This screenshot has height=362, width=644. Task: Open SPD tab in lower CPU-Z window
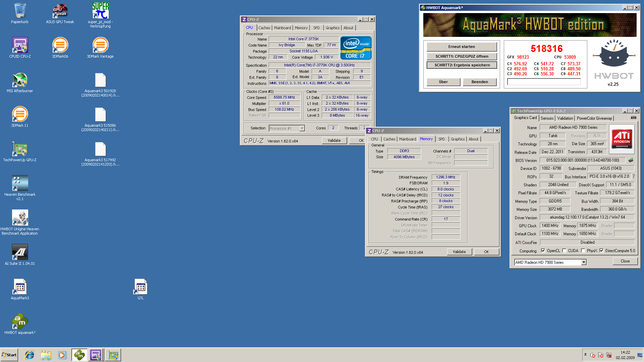[442, 139]
